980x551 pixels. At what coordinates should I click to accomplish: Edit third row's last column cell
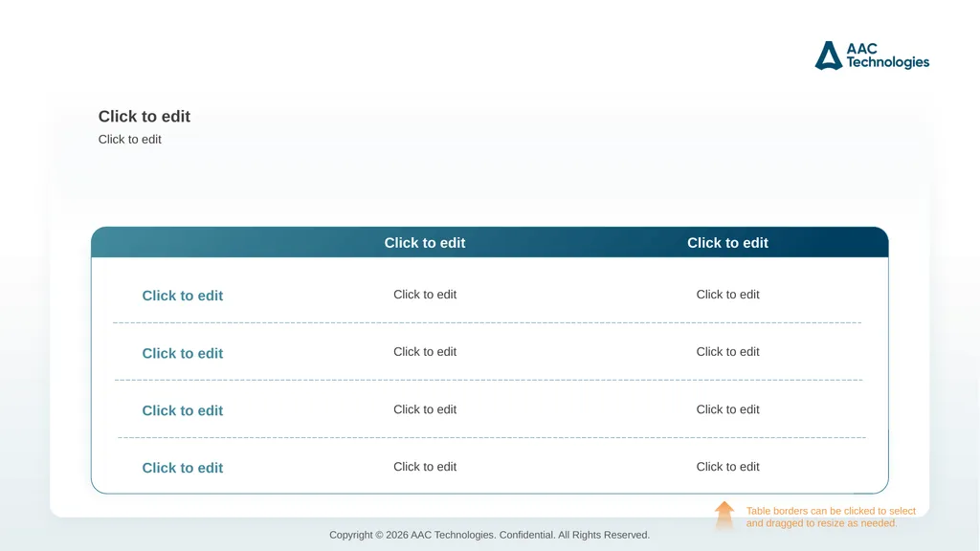pos(728,409)
